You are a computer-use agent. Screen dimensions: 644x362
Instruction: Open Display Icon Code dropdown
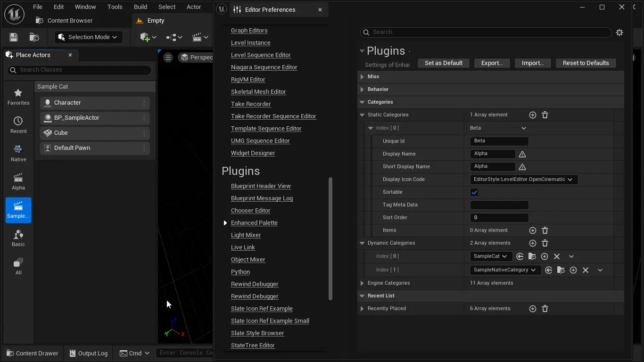(x=523, y=180)
